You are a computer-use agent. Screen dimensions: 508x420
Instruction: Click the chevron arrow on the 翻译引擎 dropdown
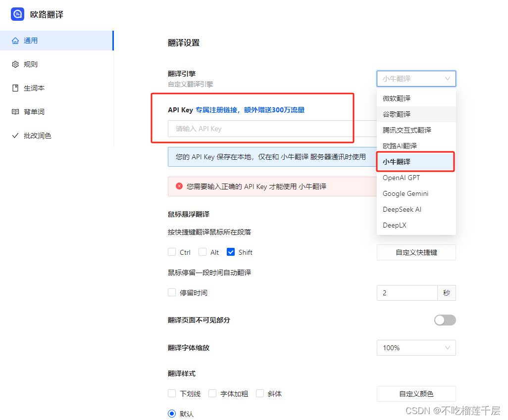[x=448, y=79]
